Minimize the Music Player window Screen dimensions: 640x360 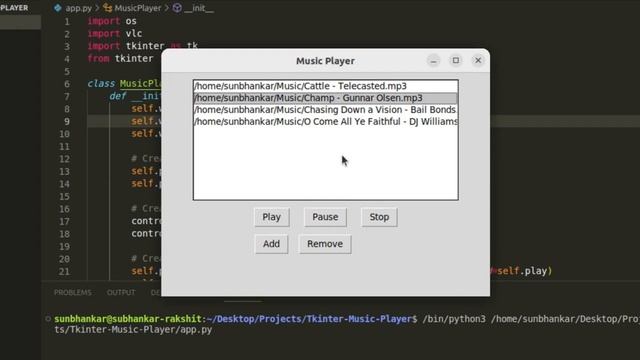(433, 61)
